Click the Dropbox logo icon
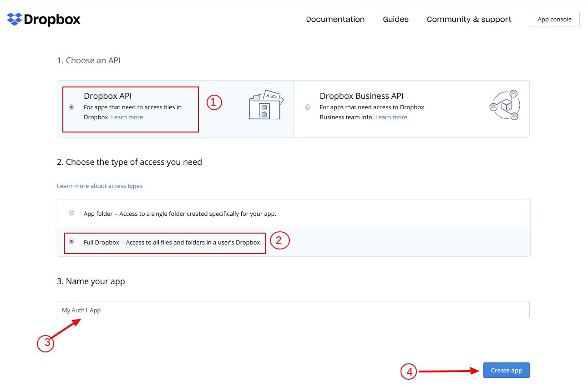The image size is (588, 387). pyautogui.click(x=15, y=19)
